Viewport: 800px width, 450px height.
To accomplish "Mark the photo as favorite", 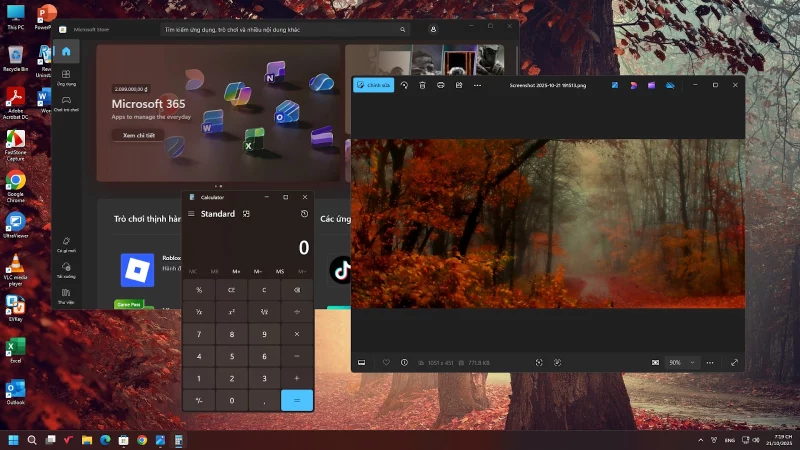I will (x=386, y=362).
